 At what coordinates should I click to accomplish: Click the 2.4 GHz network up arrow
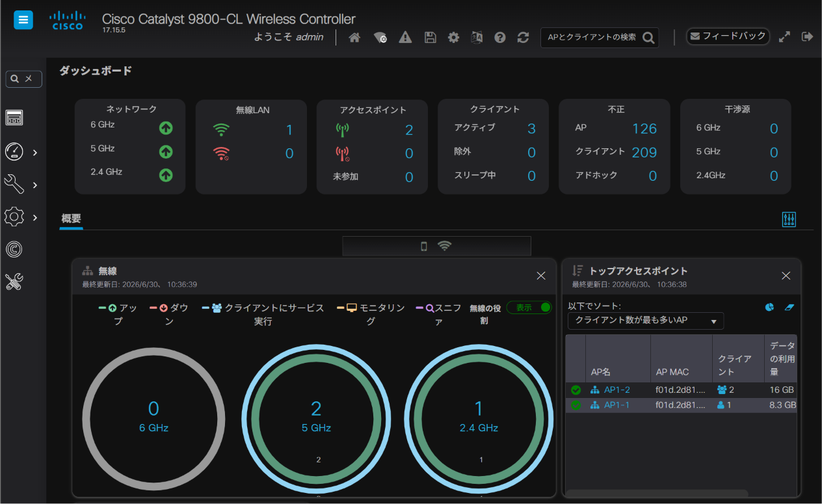point(166,175)
